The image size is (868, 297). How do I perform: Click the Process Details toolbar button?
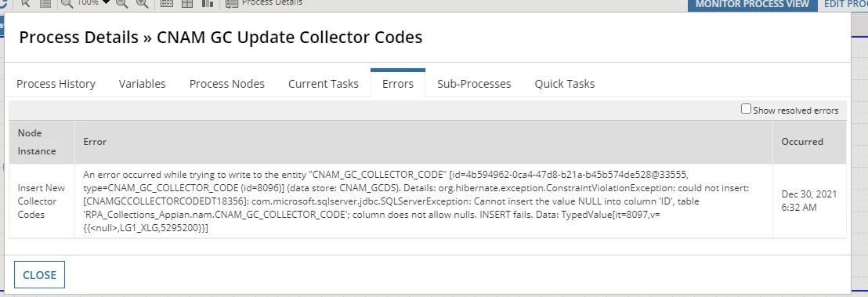click(x=265, y=3)
